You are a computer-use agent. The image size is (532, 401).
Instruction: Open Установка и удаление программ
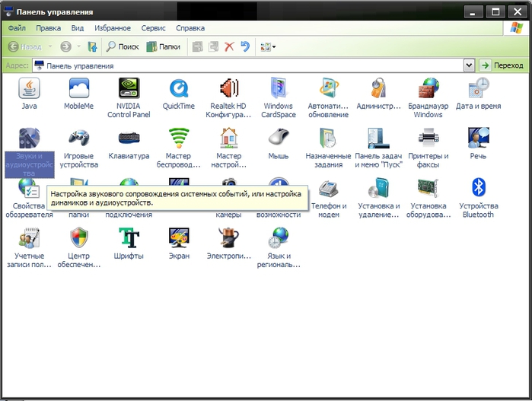(x=378, y=198)
